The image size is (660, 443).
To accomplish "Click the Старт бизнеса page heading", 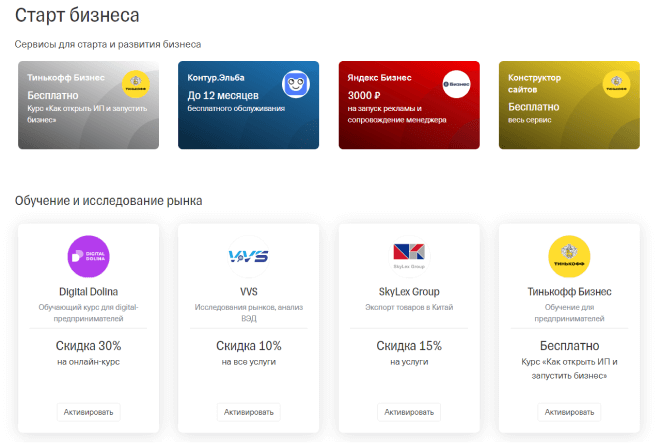I will (x=77, y=16).
